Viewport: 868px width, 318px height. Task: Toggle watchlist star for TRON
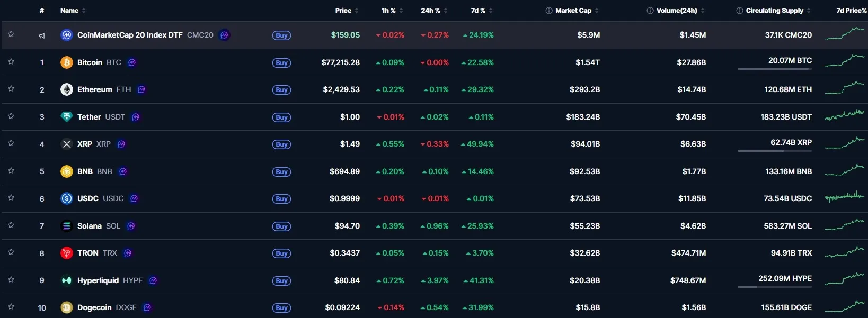pos(11,252)
